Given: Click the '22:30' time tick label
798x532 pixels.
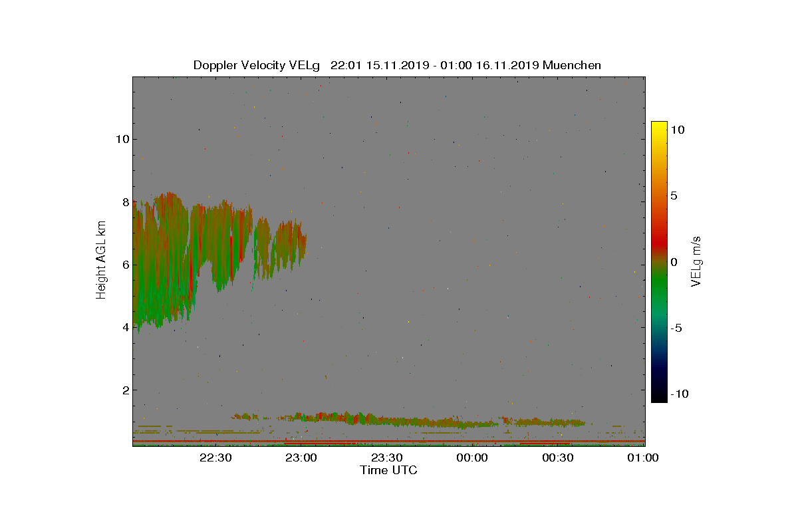Looking at the screenshot, I should click(x=215, y=458).
